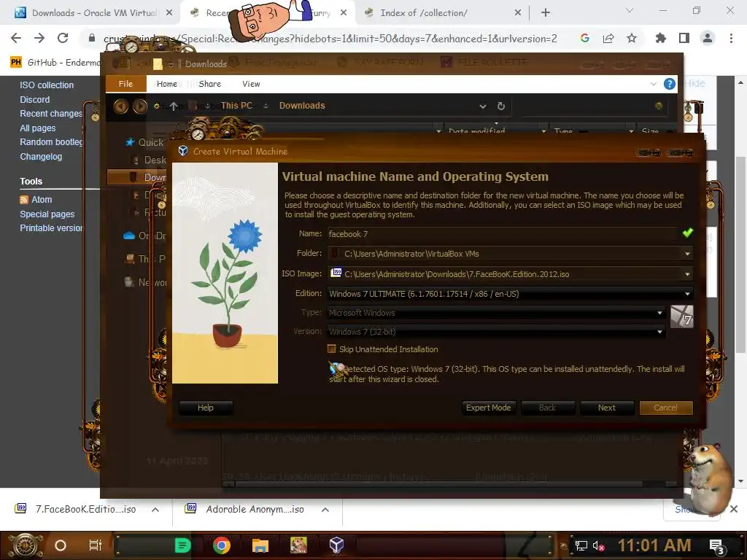Click the Help button in the wizard
747x560 pixels.
click(x=205, y=408)
